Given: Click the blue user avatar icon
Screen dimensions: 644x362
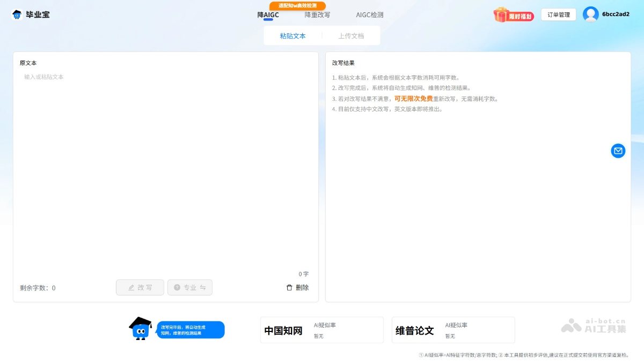Looking at the screenshot, I should coord(590,14).
